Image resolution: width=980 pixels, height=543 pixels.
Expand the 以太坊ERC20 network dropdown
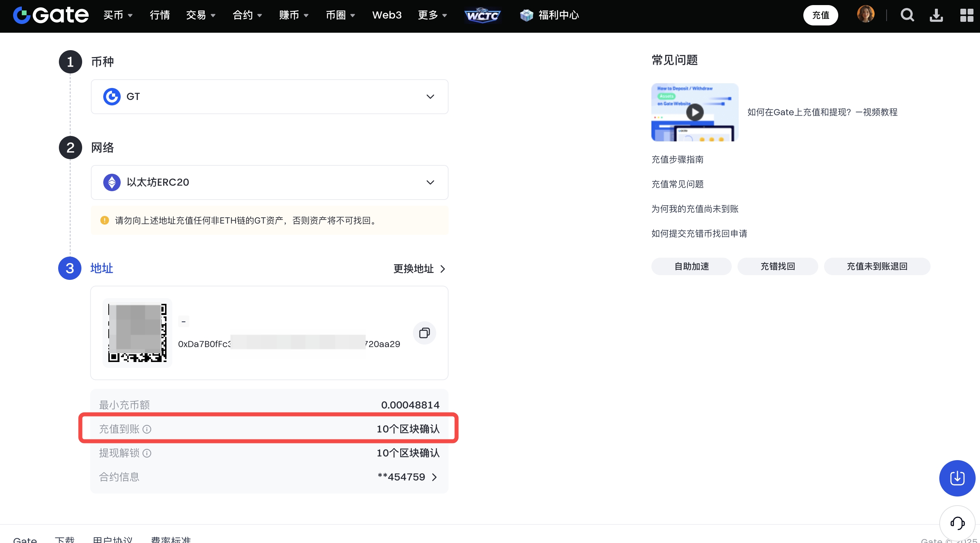[x=430, y=182]
